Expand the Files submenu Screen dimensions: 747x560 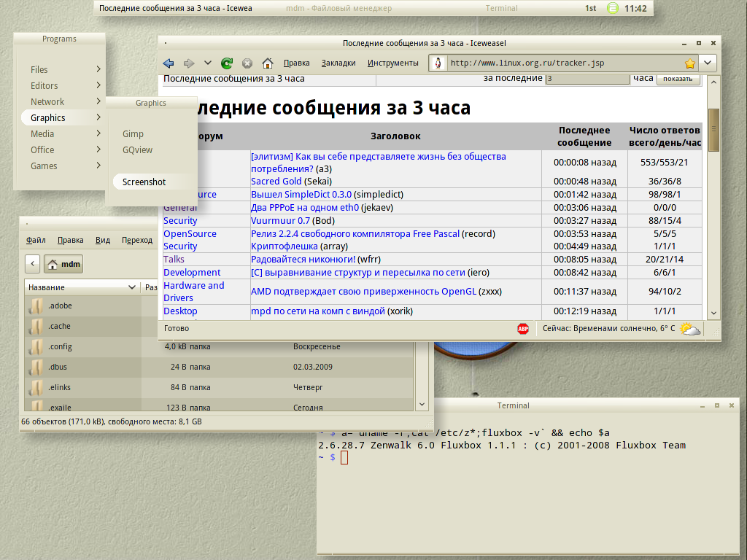tap(98, 69)
